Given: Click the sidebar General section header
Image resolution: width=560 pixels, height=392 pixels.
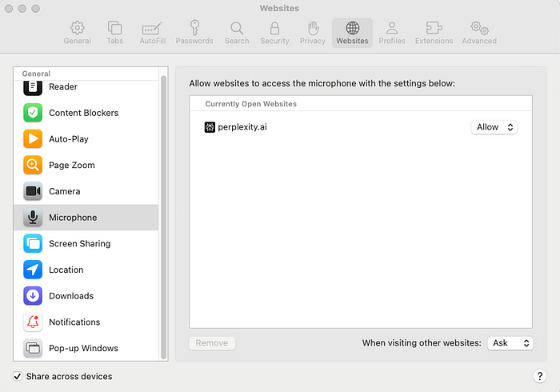Looking at the screenshot, I should tap(36, 74).
